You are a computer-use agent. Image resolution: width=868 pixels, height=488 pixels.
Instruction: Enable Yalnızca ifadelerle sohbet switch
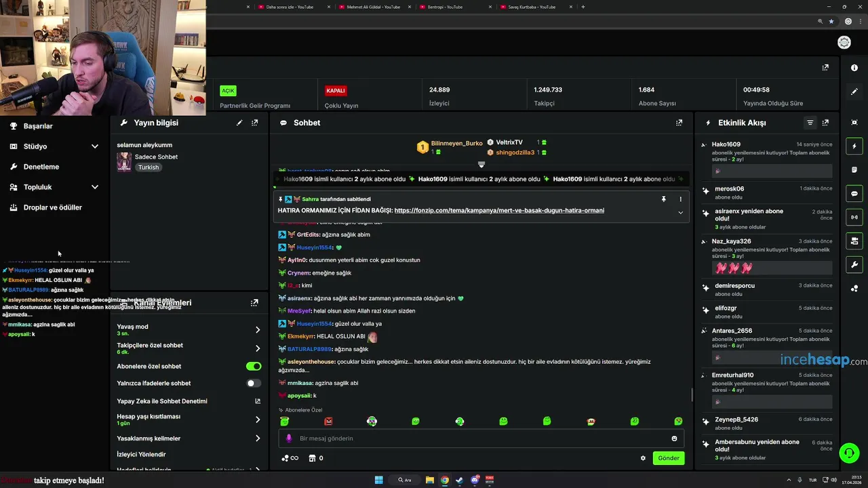pyautogui.click(x=254, y=383)
